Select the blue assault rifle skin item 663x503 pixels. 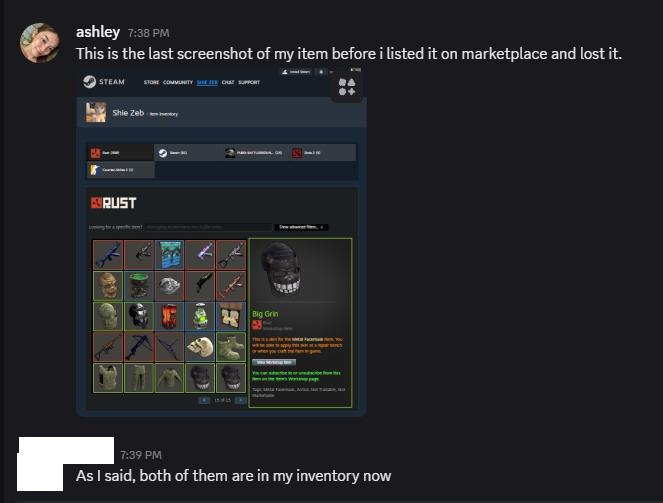pyautogui.click(x=108, y=254)
